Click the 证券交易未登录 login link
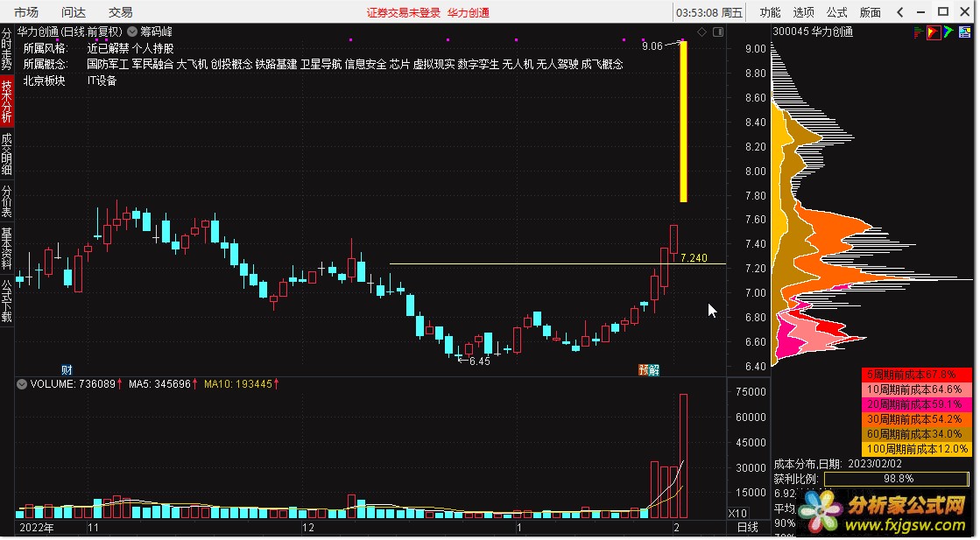Image resolution: width=980 pixels, height=540 pixels. tap(403, 12)
